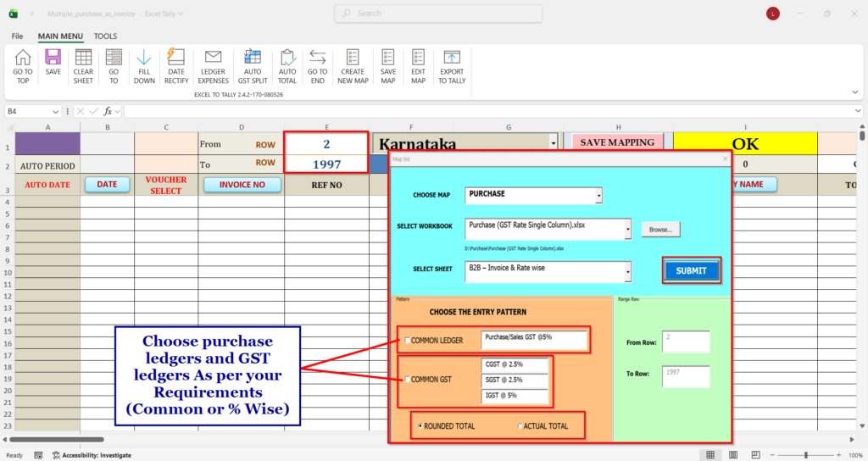Click the Date Rectify icon
Screen dimensions: 868x461
[176, 58]
